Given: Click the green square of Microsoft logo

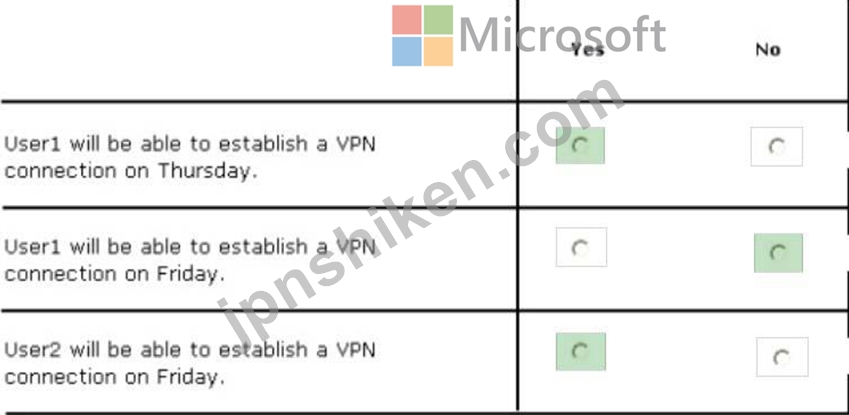Looking at the screenshot, I should pyautogui.click(x=438, y=20).
